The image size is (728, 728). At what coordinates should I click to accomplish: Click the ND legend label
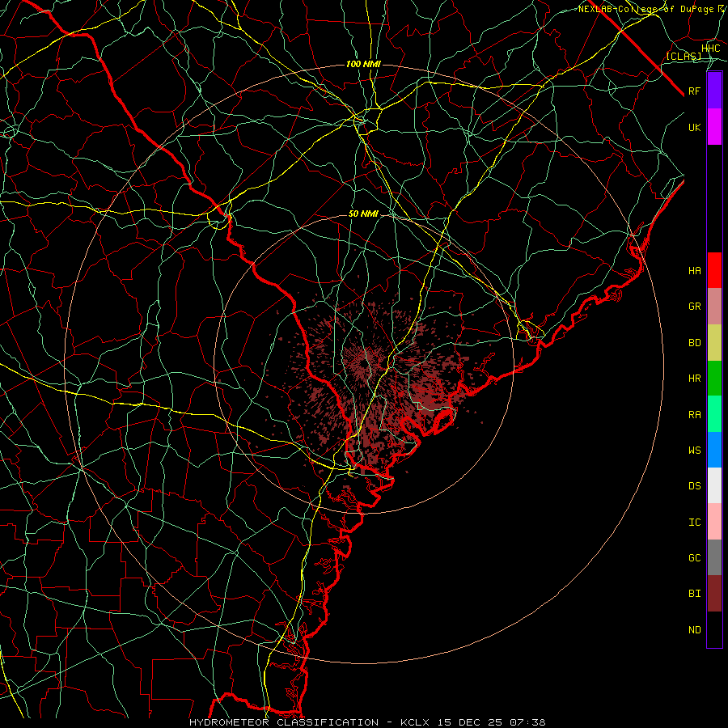pyautogui.click(x=695, y=630)
